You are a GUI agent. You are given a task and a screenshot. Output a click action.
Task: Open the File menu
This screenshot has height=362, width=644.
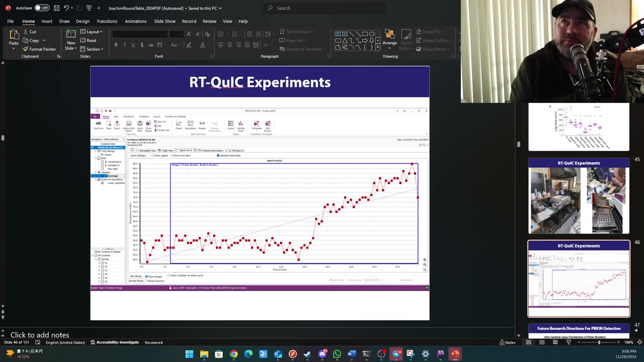(x=10, y=21)
